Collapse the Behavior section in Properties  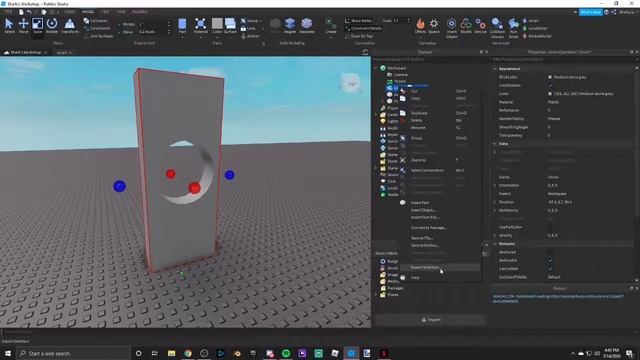pos(495,244)
